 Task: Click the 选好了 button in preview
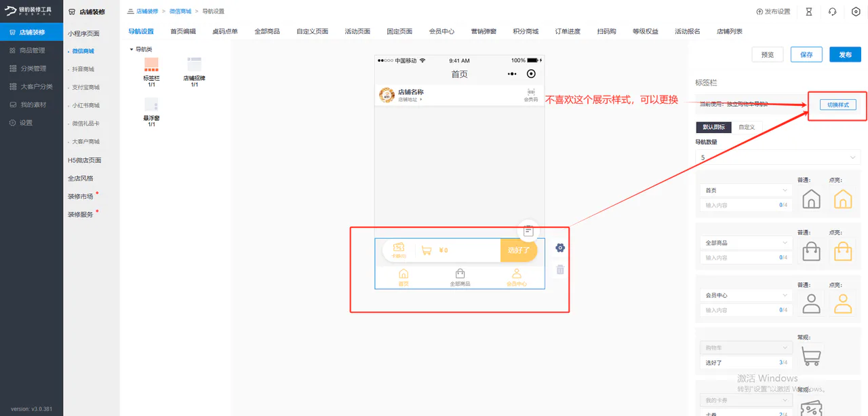[x=519, y=250]
